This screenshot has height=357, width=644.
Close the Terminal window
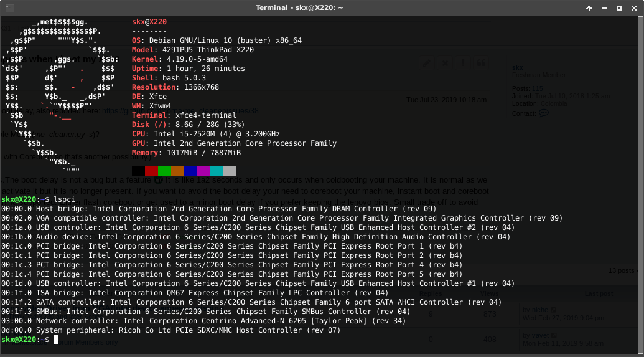click(x=633, y=8)
